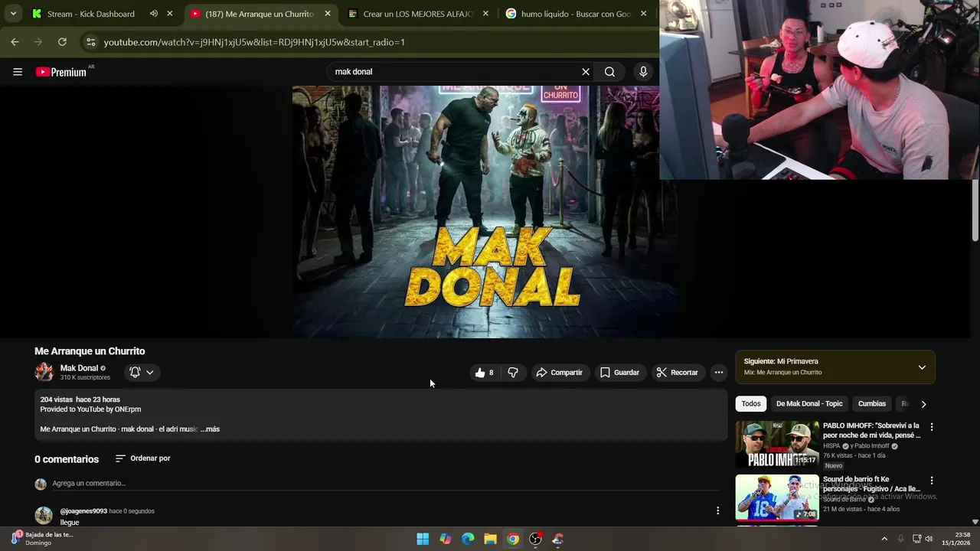
Task: Open options for @joagenes9093 comment
Action: (x=717, y=511)
